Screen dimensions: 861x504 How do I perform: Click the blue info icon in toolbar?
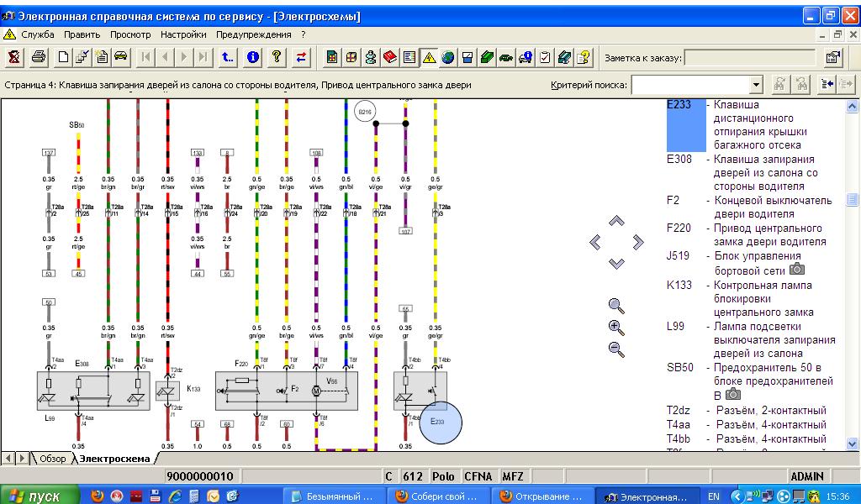(x=252, y=57)
